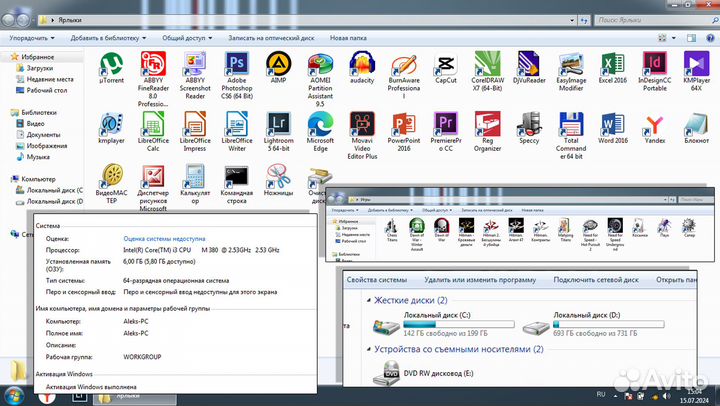
Task: Open the Блокнот shortcut
Action: pyautogui.click(x=696, y=128)
